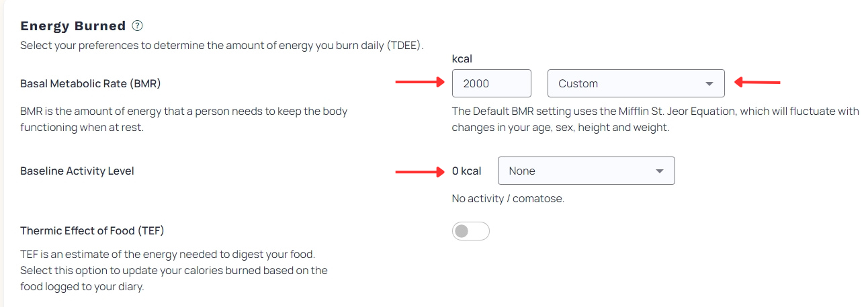Expand the caret arrow on Custom combo box

(x=709, y=84)
